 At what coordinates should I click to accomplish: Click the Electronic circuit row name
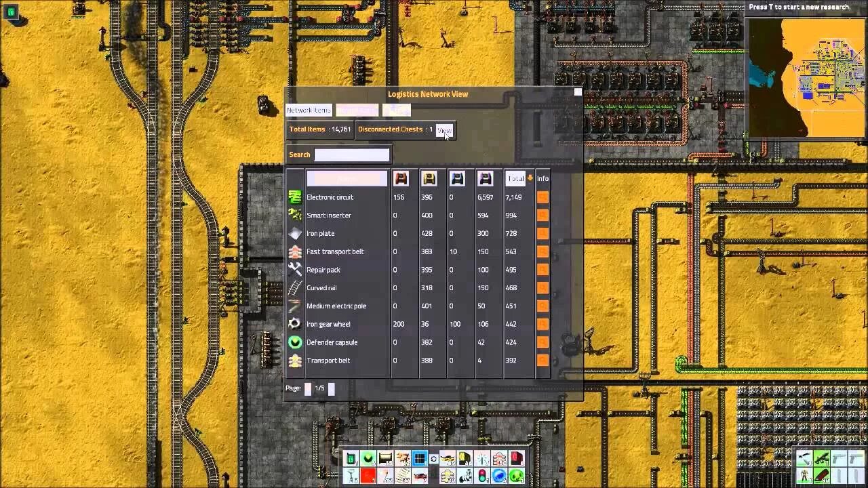(x=330, y=197)
